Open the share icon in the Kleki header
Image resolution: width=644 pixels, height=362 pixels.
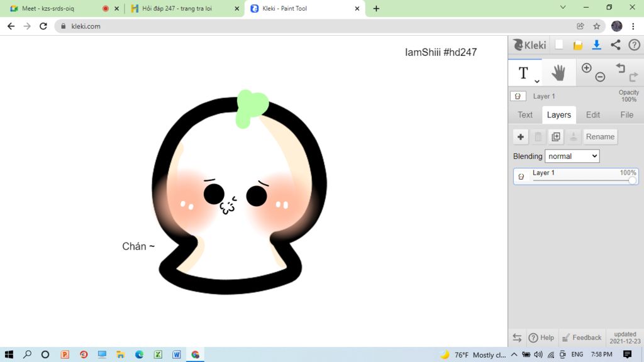(x=615, y=45)
